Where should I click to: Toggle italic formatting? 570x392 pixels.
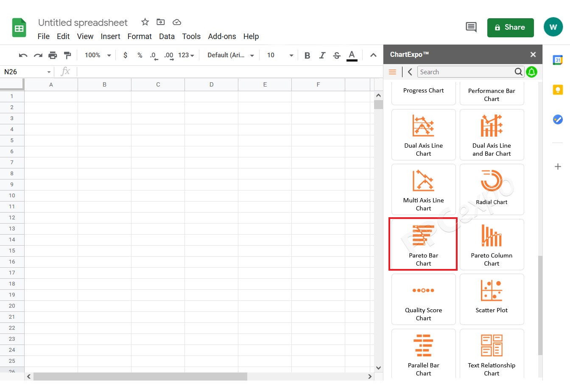coord(322,55)
